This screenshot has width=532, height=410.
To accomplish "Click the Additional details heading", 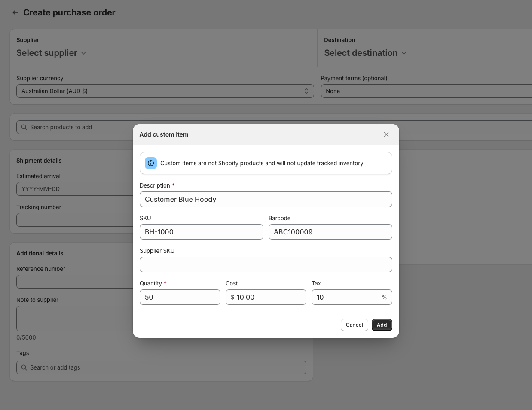I will pyautogui.click(x=40, y=253).
